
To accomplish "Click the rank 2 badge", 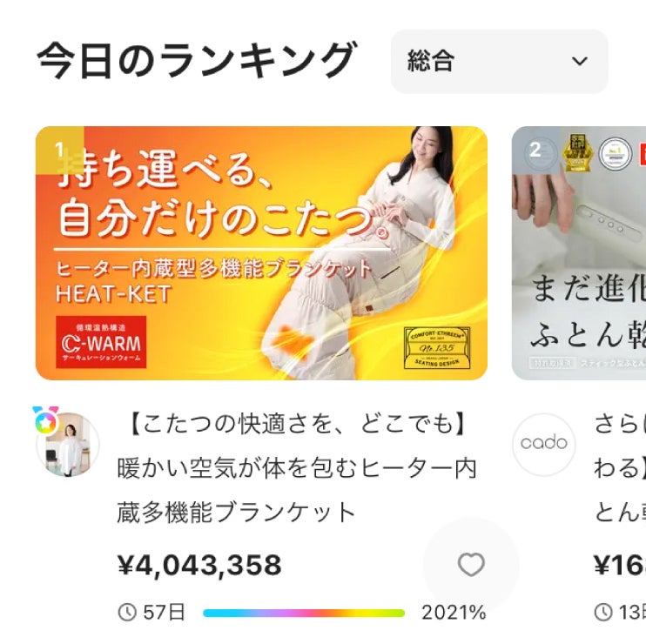I will coord(535,151).
